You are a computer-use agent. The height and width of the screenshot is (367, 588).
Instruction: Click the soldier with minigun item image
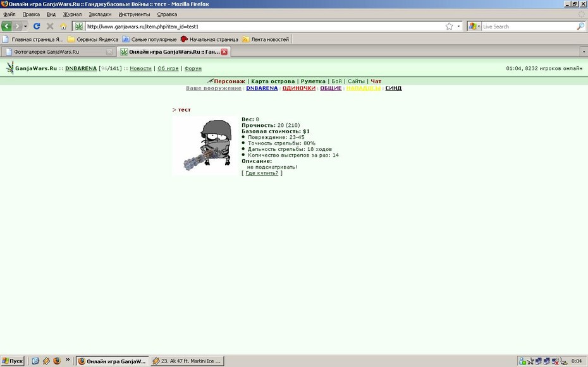[x=205, y=145]
